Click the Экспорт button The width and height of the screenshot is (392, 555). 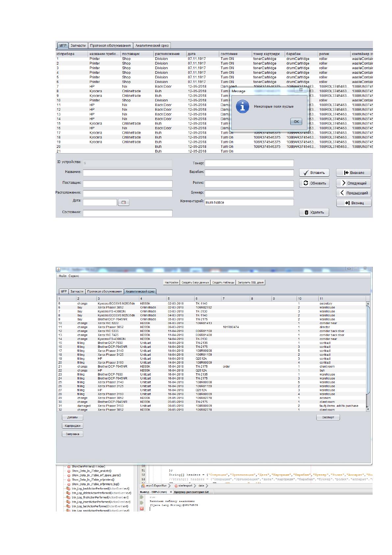328,417
